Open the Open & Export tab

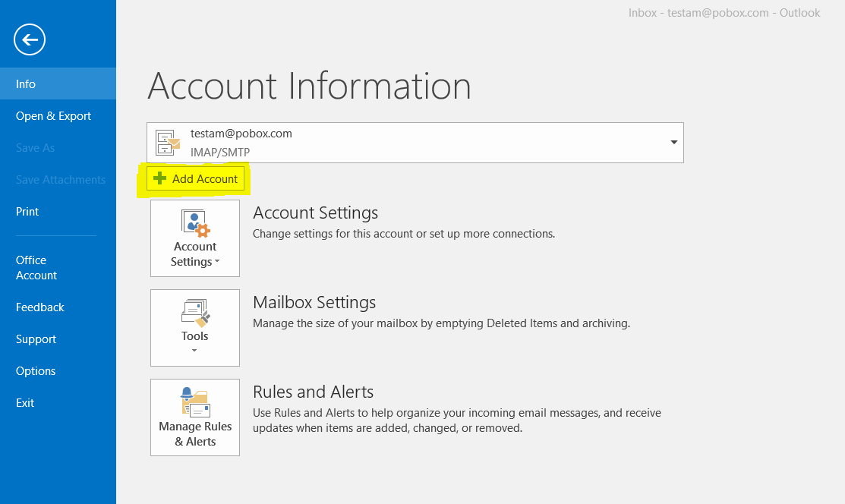click(x=58, y=116)
